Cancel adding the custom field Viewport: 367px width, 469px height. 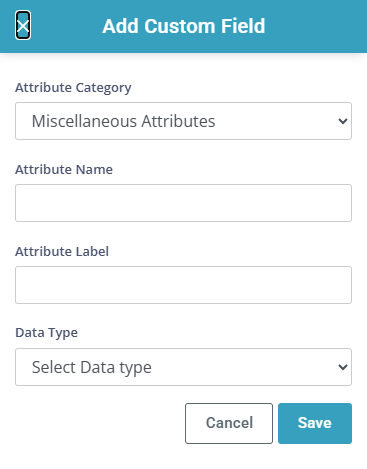pos(229,423)
